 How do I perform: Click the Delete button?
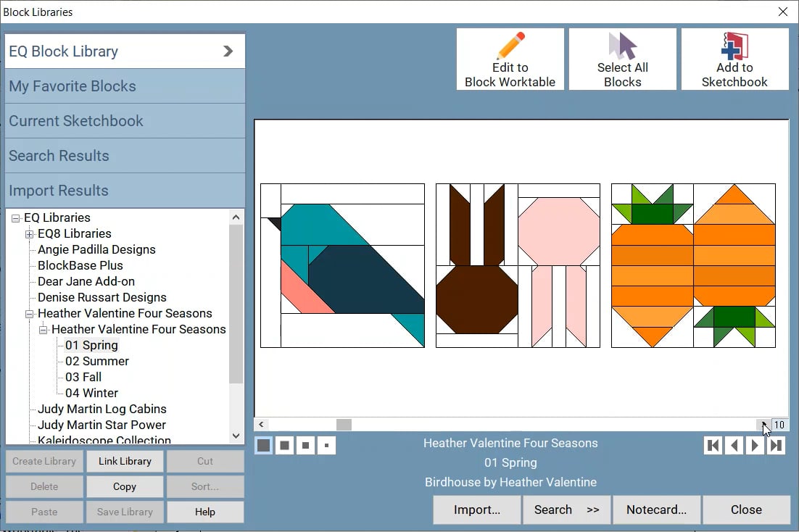coord(44,486)
